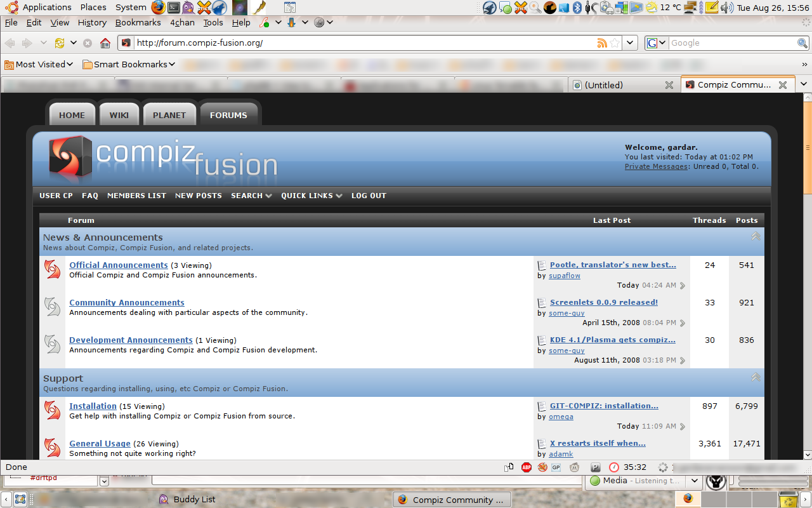Click the weather applet showing 12 °C
This screenshot has height=508, width=812.
[663, 8]
